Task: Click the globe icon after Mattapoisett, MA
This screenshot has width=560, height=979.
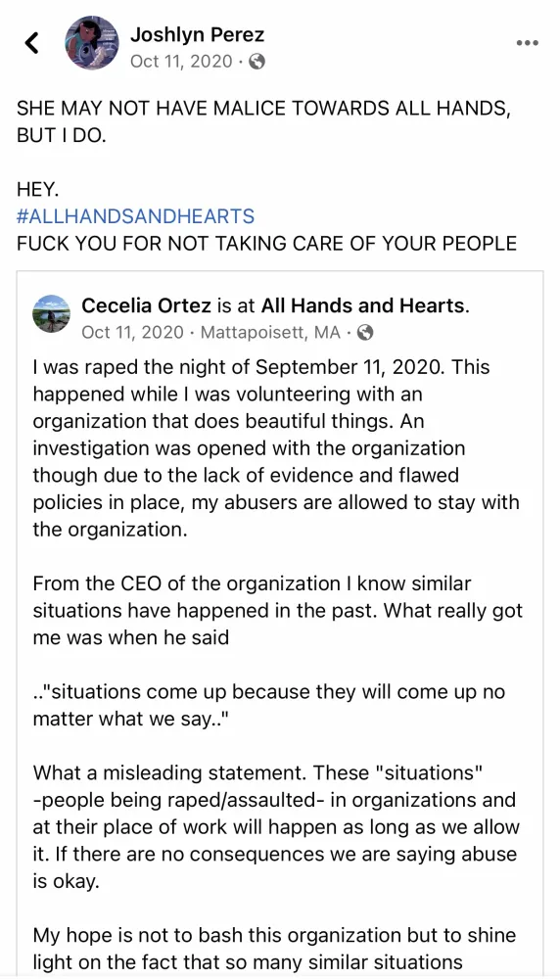Action: pos(365,332)
